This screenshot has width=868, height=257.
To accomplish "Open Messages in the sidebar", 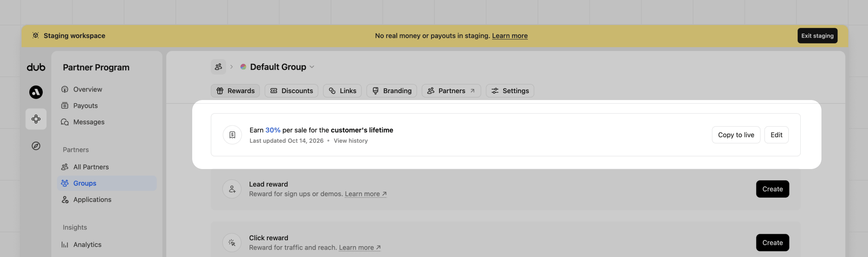I will point(107,122).
